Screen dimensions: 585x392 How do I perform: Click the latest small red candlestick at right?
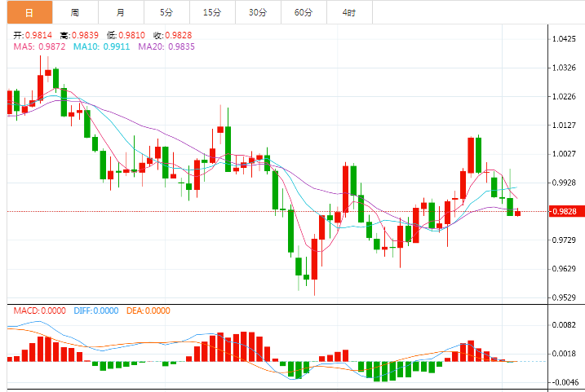tap(517, 213)
